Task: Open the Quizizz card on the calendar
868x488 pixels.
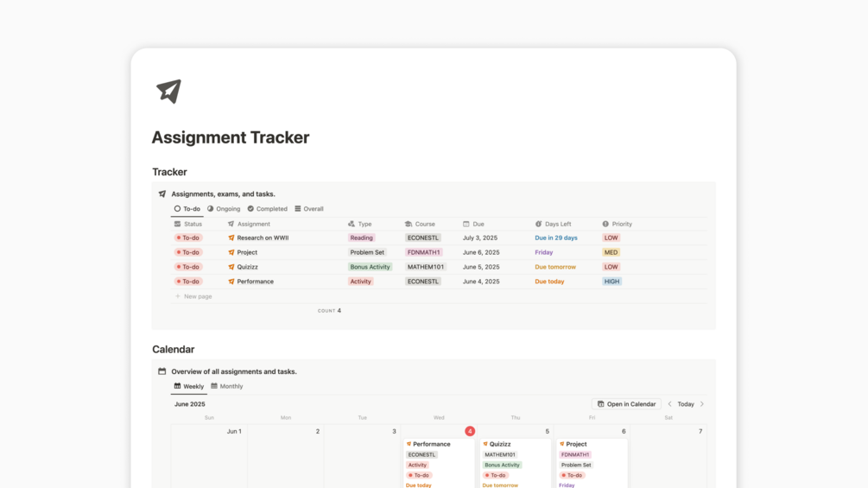Action: [516, 464]
